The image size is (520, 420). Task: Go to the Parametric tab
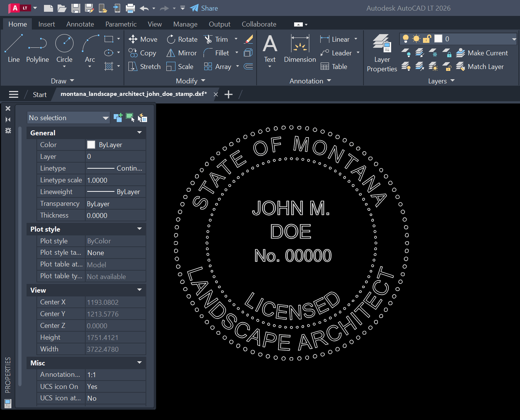[x=121, y=24]
